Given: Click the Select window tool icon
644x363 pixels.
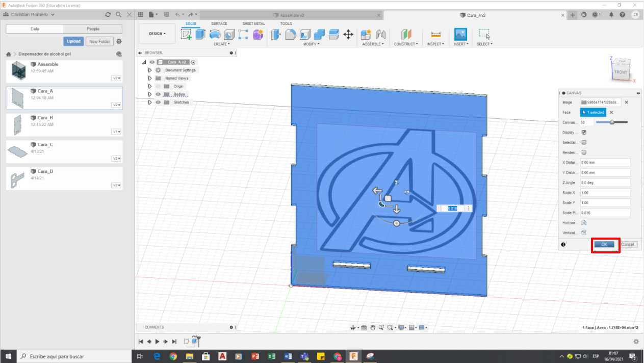Looking at the screenshot, I should click(x=484, y=34).
